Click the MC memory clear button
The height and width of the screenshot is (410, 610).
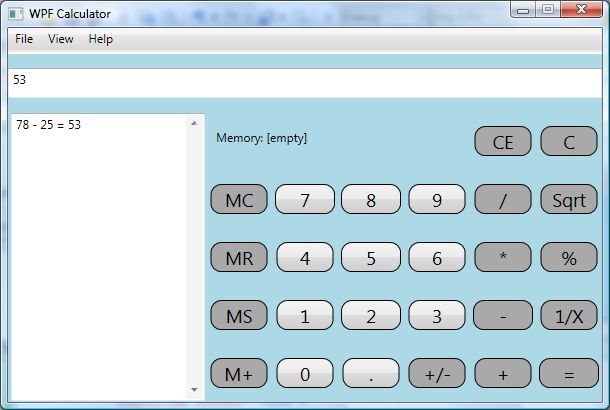click(x=239, y=199)
